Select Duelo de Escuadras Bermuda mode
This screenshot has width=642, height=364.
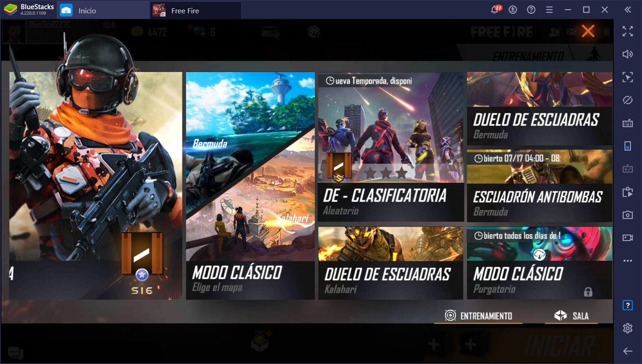540,109
